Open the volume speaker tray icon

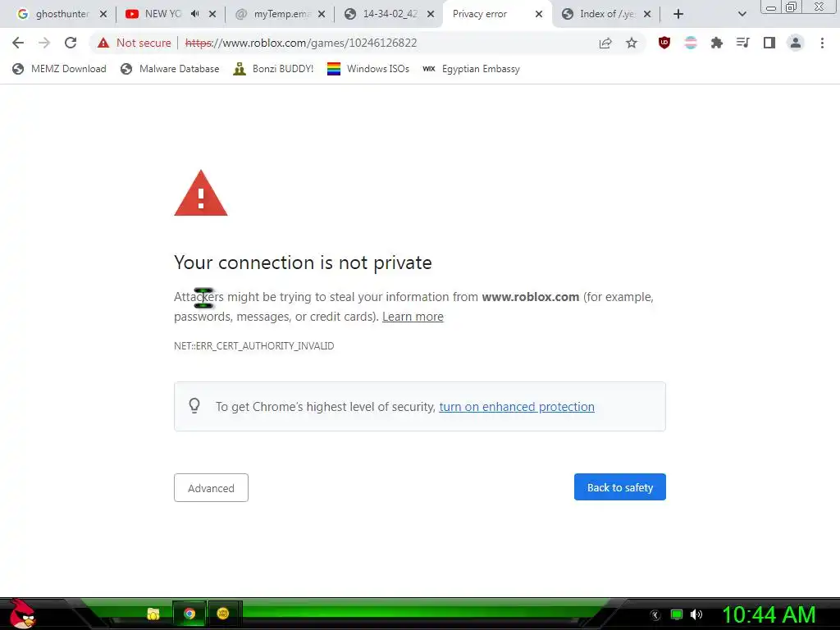(x=696, y=614)
